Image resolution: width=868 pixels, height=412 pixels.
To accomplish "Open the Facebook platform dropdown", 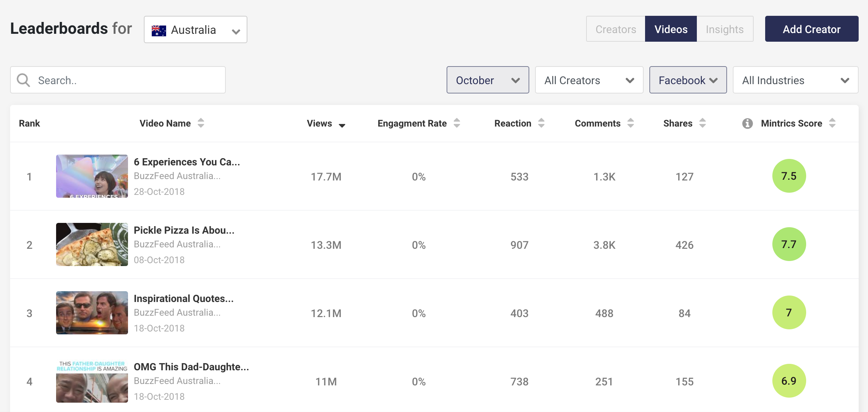I will 687,80.
